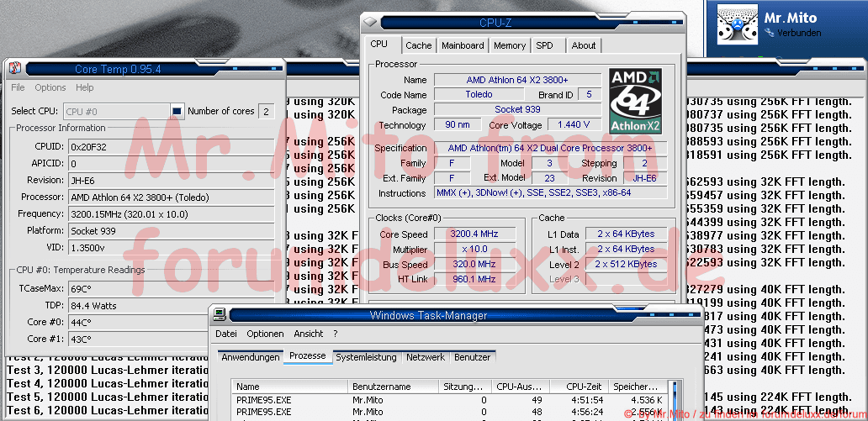Click the Frequency field 3200.15MHz
Viewport: 868px width, 421px height.
click(x=171, y=213)
